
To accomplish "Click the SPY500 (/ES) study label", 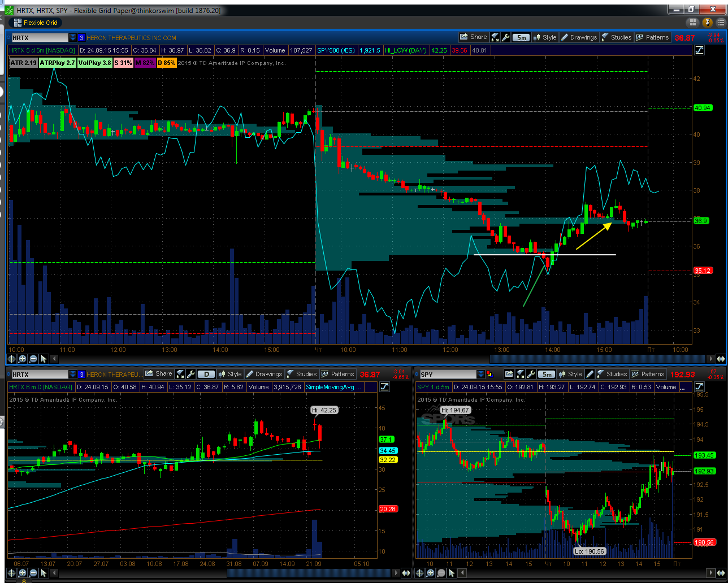I will click(x=336, y=50).
